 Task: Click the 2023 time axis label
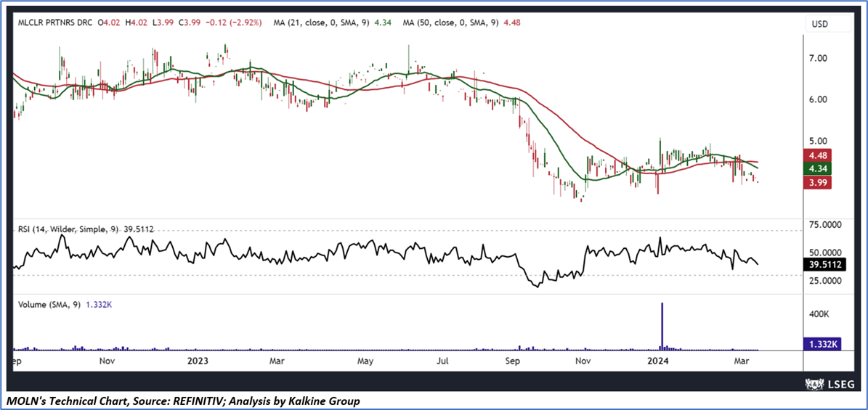[x=198, y=361]
